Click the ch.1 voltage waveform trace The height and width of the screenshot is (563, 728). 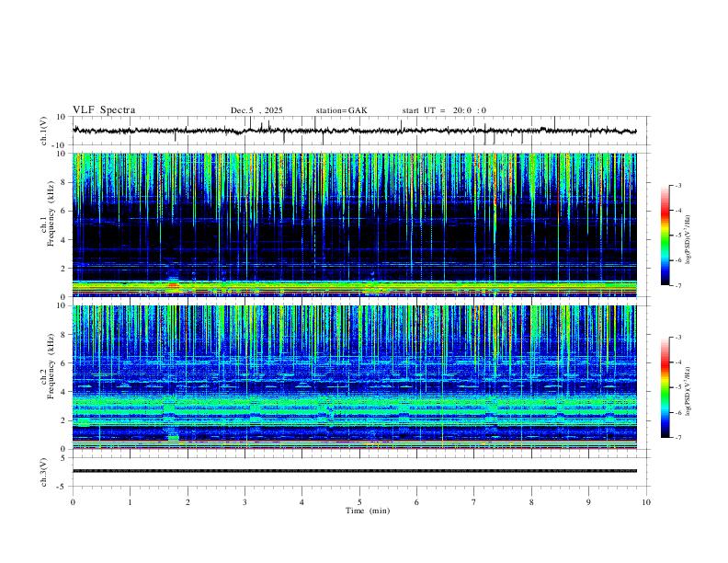pos(354,131)
